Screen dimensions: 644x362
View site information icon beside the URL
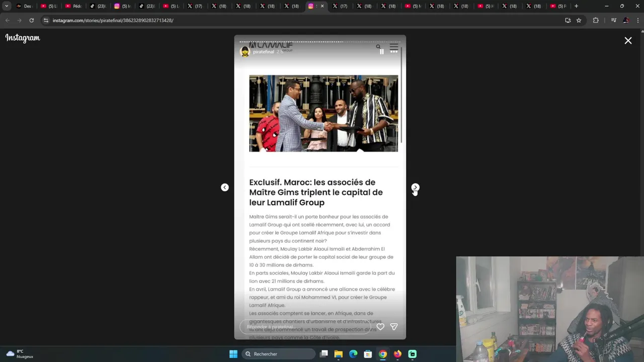pos(46,20)
